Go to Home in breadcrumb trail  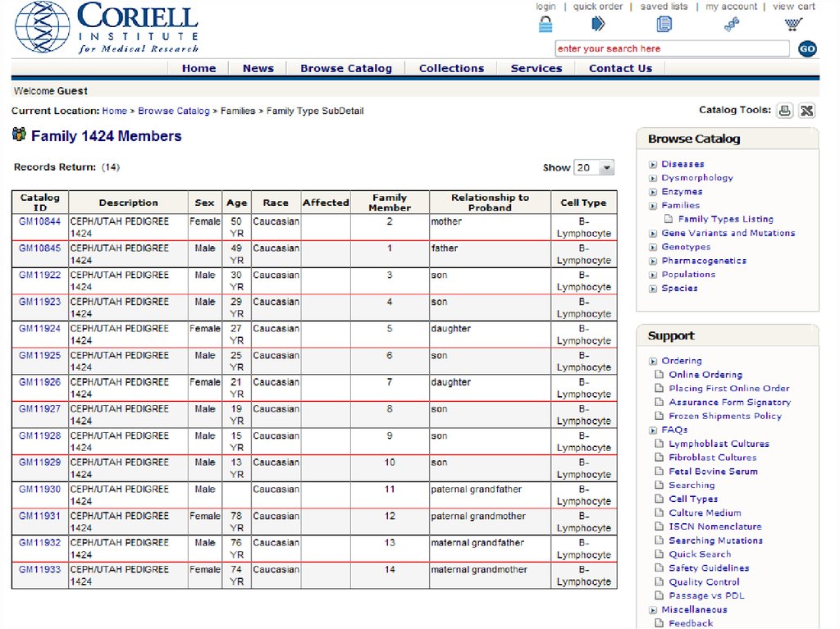114,111
